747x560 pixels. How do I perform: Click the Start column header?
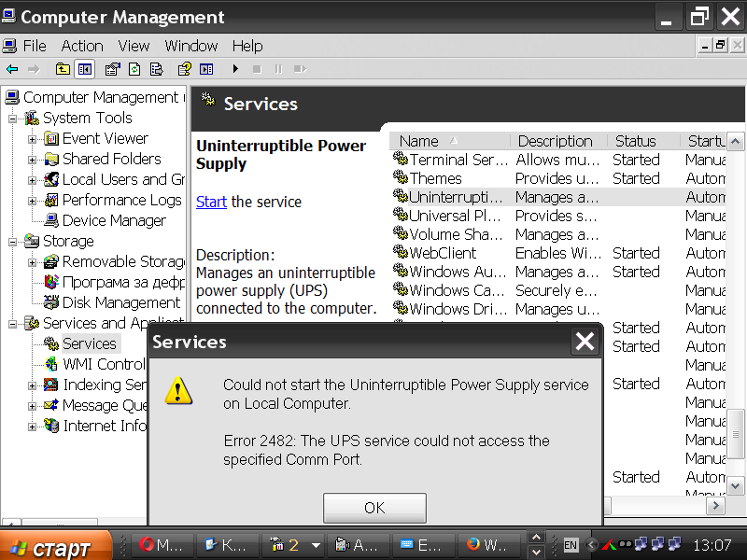[704, 141]
